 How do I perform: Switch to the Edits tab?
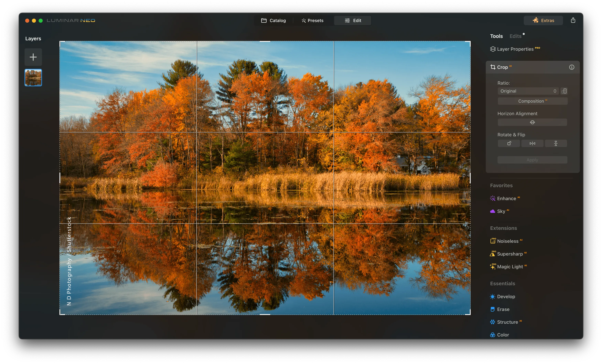click(515, 36)
